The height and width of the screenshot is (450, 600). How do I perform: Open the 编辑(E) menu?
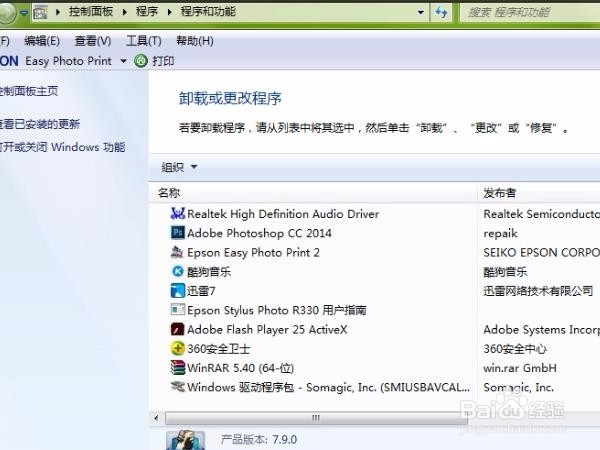[42, 41]
